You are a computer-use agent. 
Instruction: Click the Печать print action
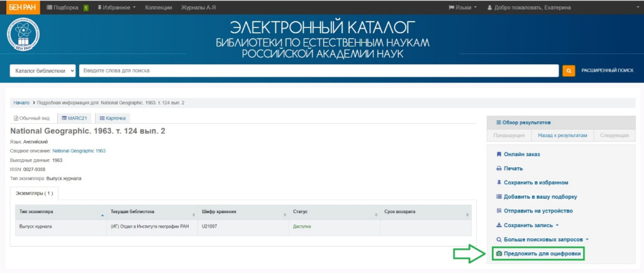(x=509, y=169)
